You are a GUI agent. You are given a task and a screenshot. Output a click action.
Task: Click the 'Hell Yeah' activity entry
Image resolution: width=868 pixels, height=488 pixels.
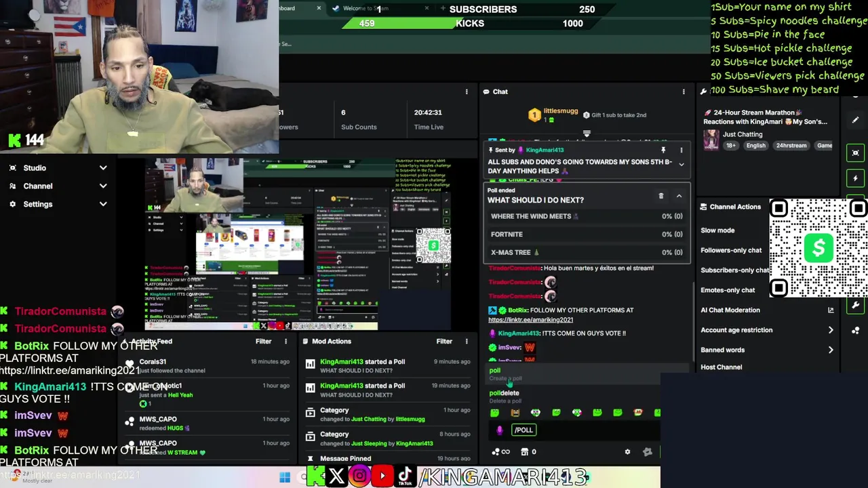180,395
